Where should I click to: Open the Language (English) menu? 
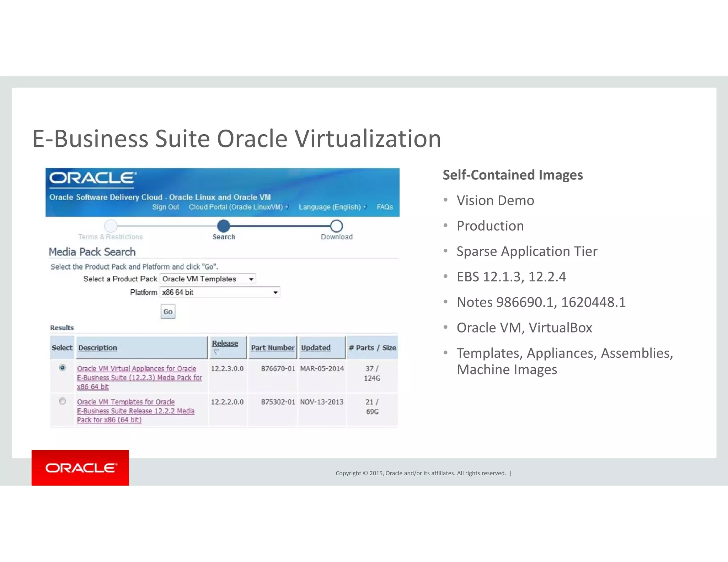332,207
